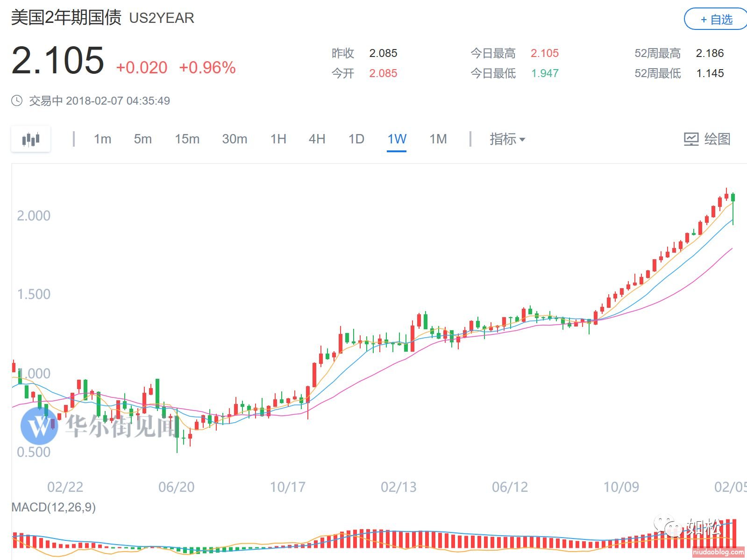The width and height of the screenshot is (747, 560).
Task: Click the 华尔街见闻 watermark logo
Action: pyautogui.click(x=39, y=425)
